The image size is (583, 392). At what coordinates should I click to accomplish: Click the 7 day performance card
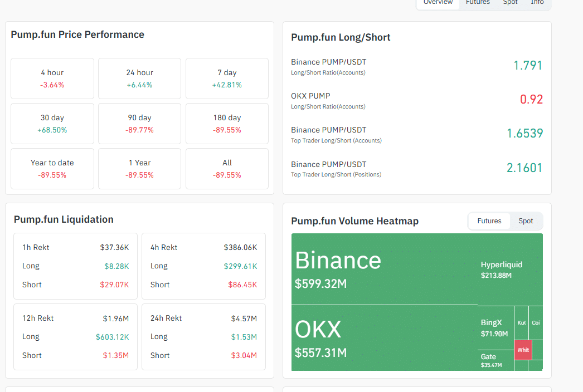227,79
